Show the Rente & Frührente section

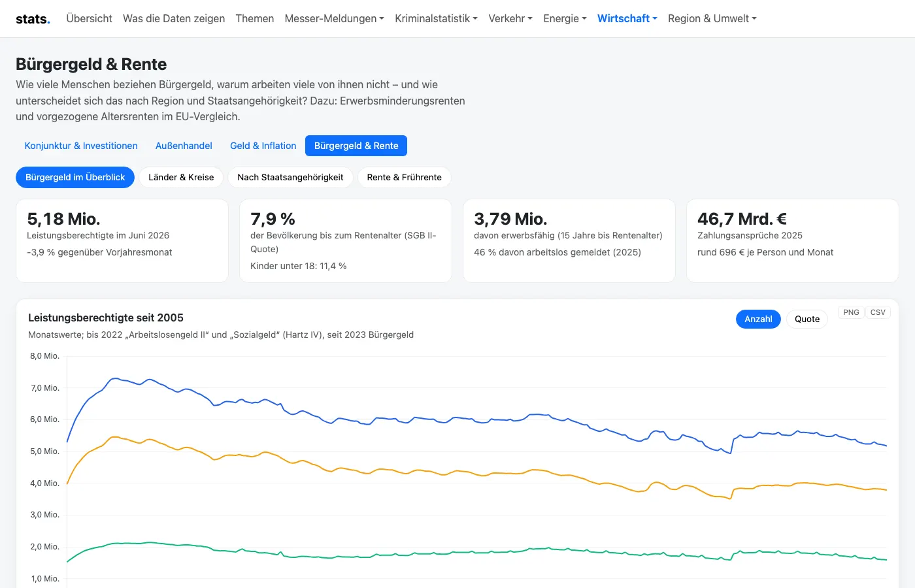pos(405,178)
